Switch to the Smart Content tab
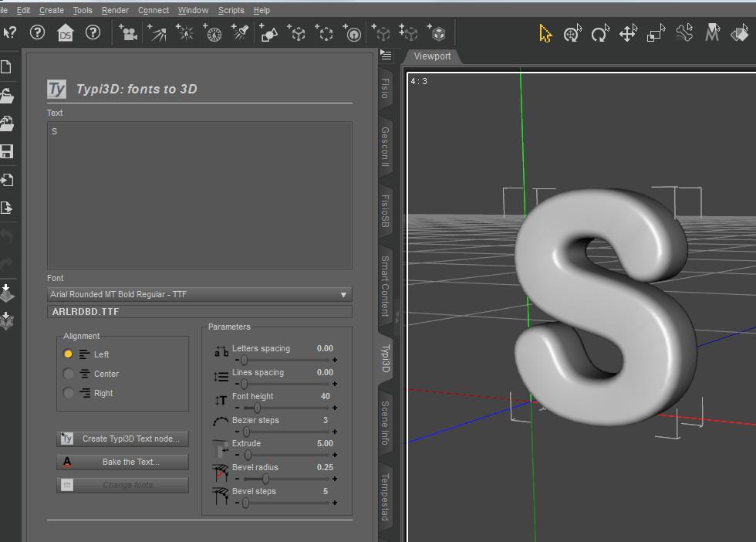 (385, 286)
